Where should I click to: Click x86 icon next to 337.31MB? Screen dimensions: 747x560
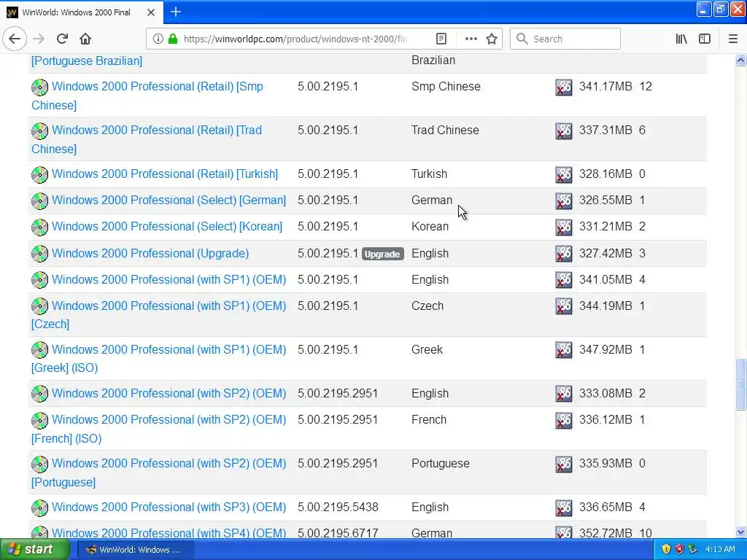click(x=564, y=131)
